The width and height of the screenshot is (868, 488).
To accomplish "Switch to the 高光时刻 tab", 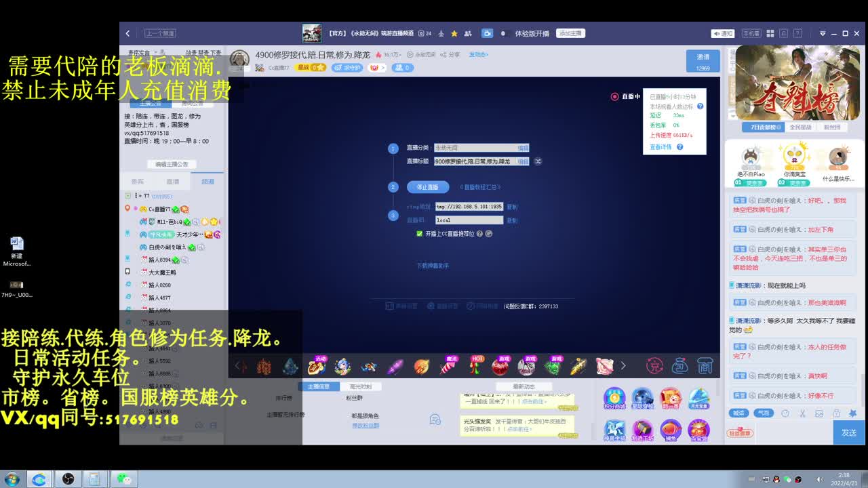I will (360, 386).
